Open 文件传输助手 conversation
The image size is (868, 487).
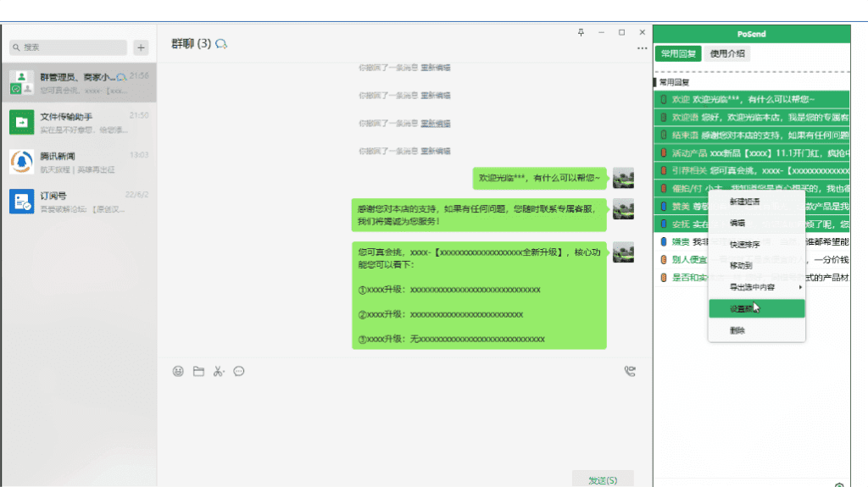[x=78, y=122]
